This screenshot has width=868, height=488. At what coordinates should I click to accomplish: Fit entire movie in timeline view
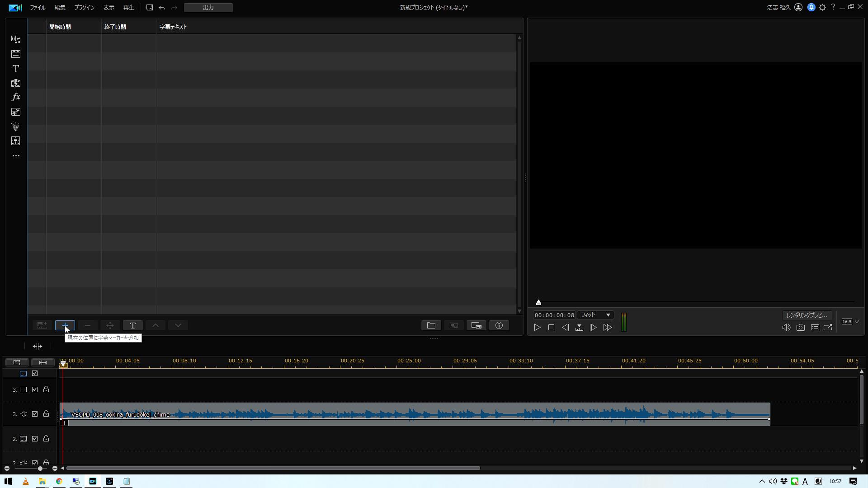[x=43, y=362]
